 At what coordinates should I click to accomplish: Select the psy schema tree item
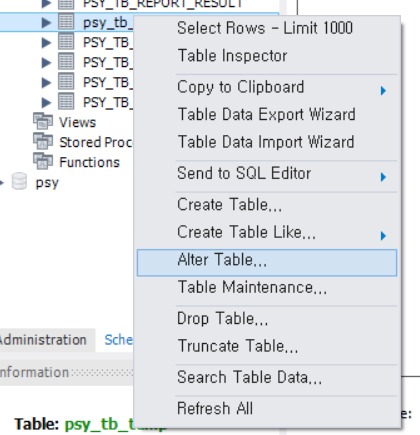click(x=47, y=183)
